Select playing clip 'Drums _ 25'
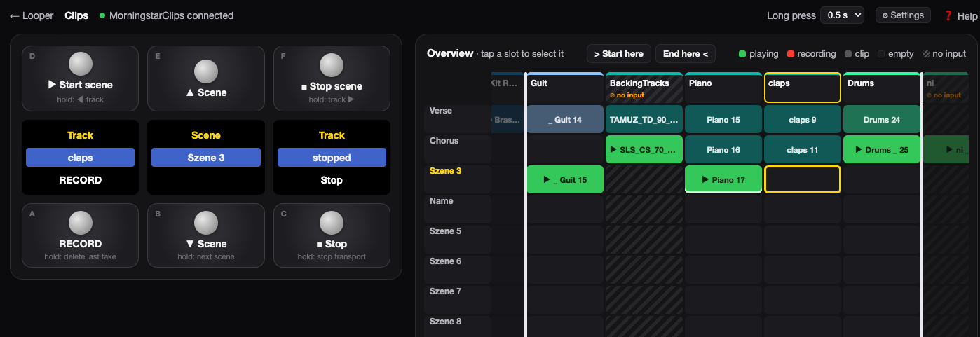 [882, 149]
